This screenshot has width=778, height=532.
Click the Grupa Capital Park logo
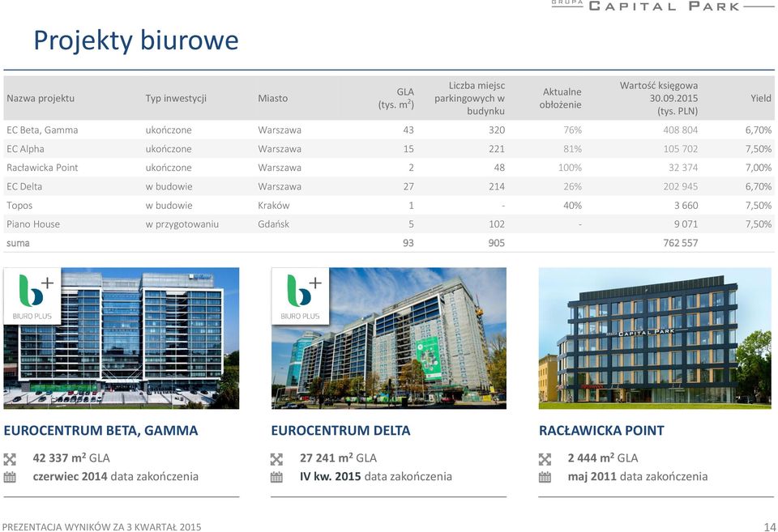coord(662,6)
